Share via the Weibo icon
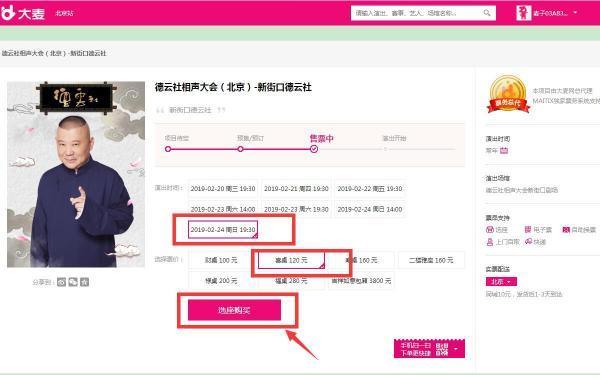Screen dimensions: 600x375 click(x=62, y=282)
